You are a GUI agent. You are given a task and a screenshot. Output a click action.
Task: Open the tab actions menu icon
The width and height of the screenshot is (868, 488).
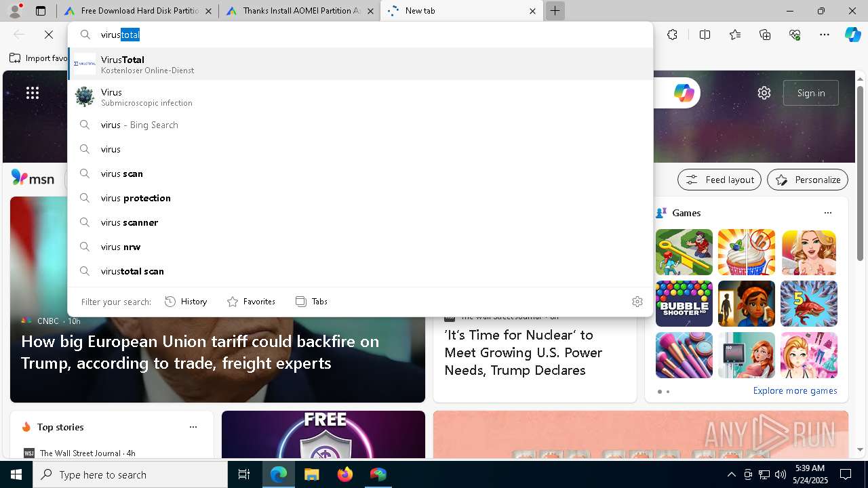coord(41,11)
